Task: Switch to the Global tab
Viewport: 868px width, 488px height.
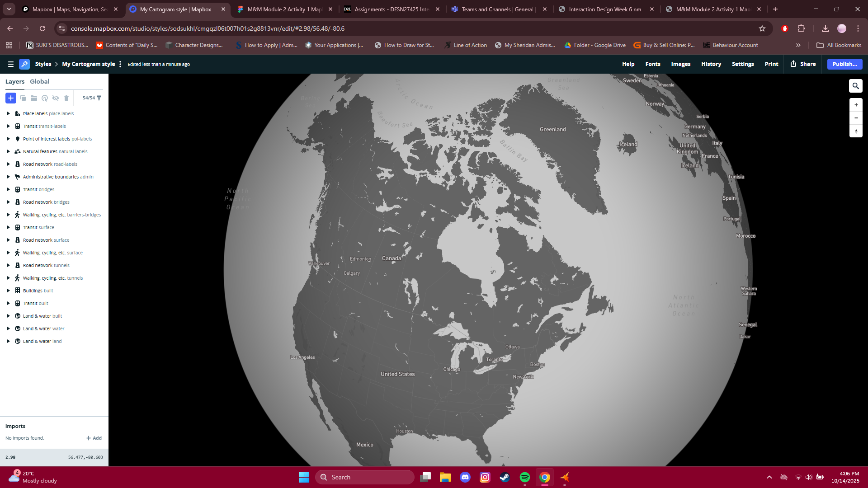Action: pyautogui.click(x=40, y=81)
